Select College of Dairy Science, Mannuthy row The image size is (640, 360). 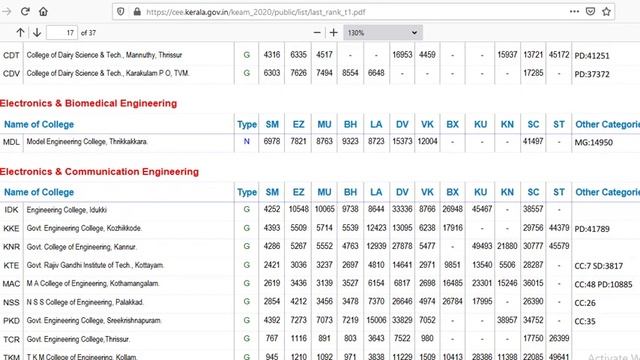pos(104,55)
